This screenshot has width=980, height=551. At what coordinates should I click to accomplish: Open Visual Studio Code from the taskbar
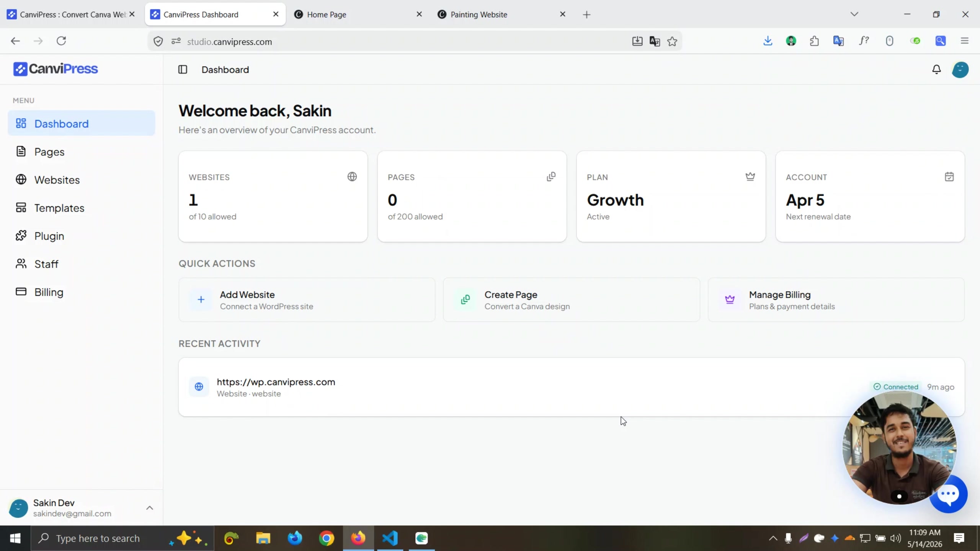tap(390, 538)
